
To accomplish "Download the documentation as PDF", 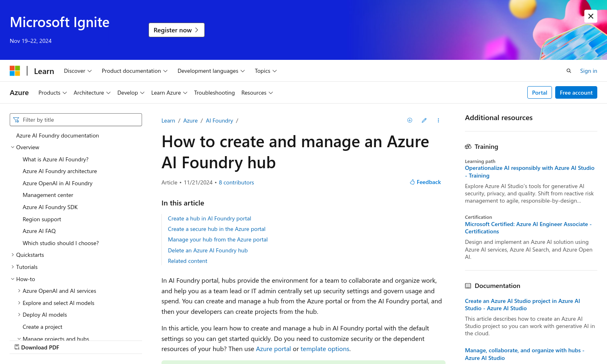I will 37,347.
